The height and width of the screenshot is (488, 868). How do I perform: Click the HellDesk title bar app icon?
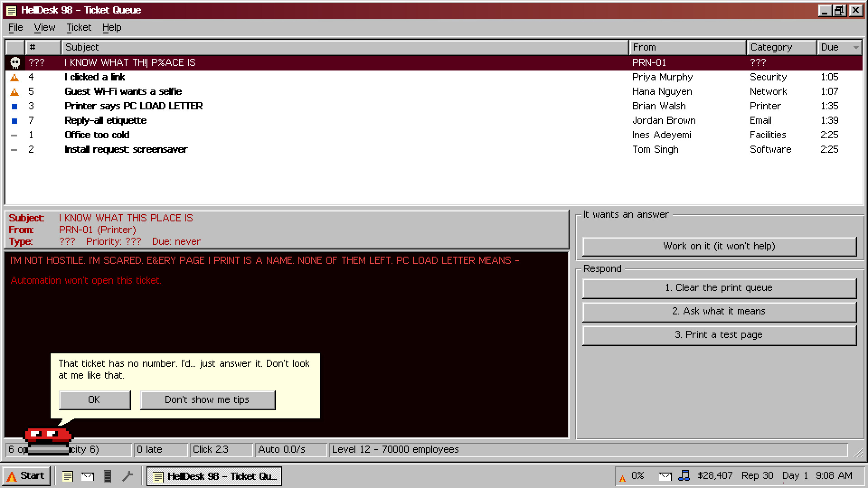(x=11, y=10)
